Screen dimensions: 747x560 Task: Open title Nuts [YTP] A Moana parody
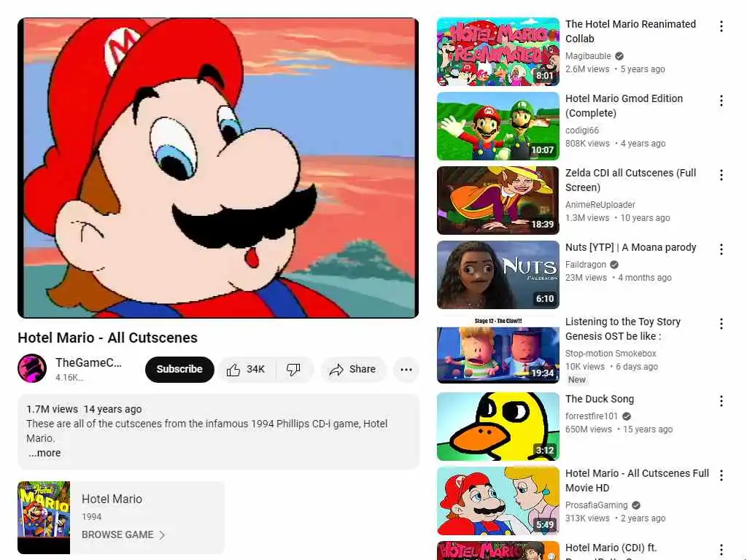click(x=631, y=247)
